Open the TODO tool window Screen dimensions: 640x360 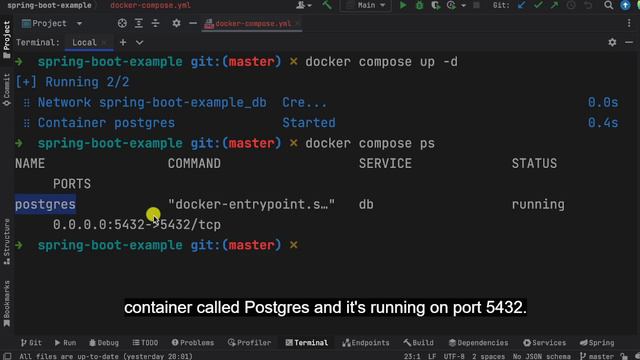point(145,343)
